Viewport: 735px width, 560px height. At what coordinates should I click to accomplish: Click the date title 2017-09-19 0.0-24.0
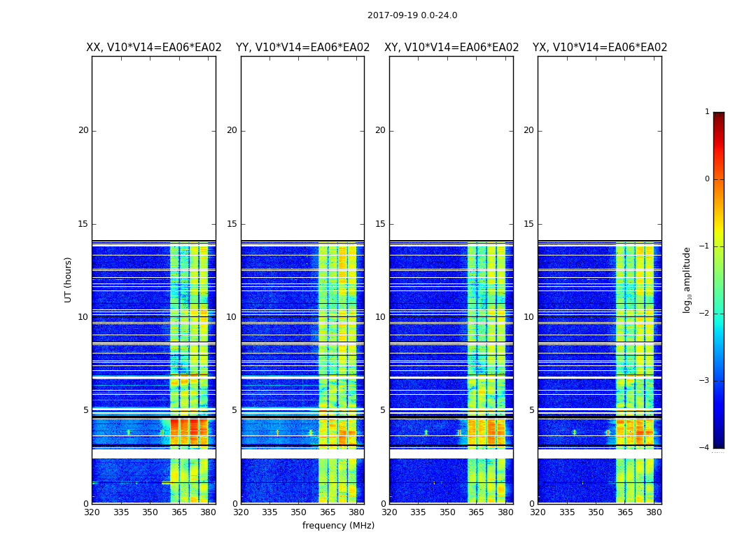[x=412, y=15]
